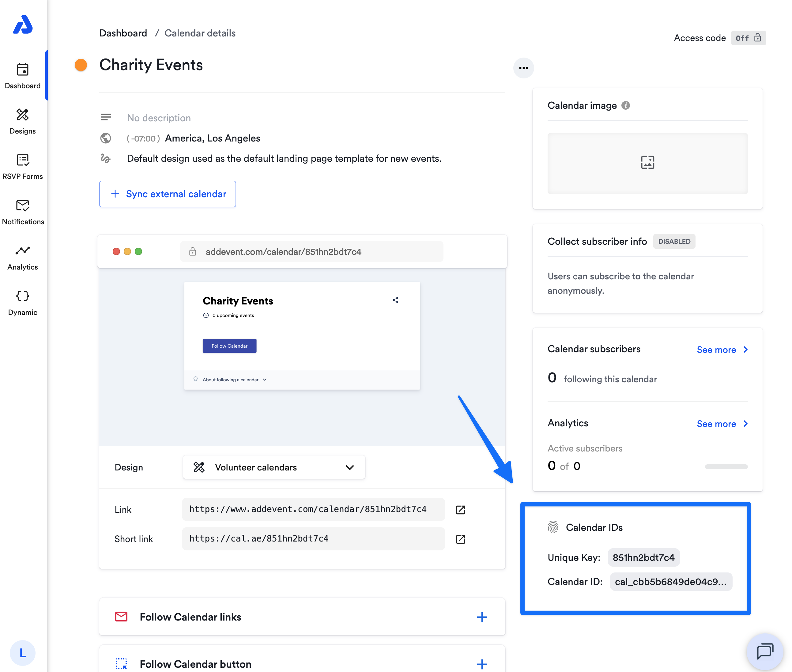
Task: Click the Charity Events page title
Action: (151, 65)
